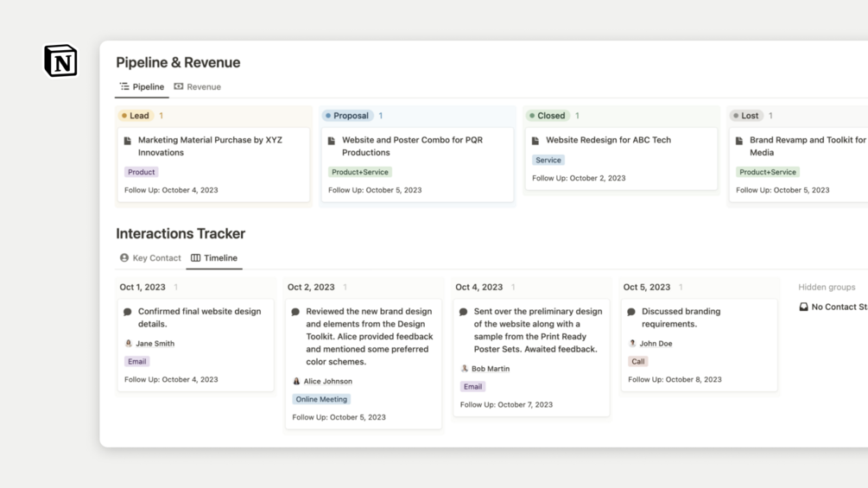Image resolution: width=868 pixels, height=488 pixels.
Task: Click Bob Martin's avatar icon
Action: point(465,369)
